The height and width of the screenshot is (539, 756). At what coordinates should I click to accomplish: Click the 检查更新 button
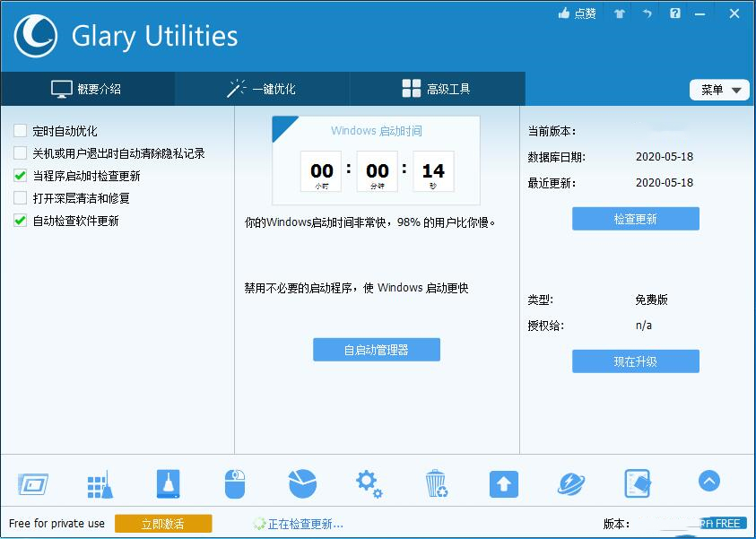pos(636,219)
